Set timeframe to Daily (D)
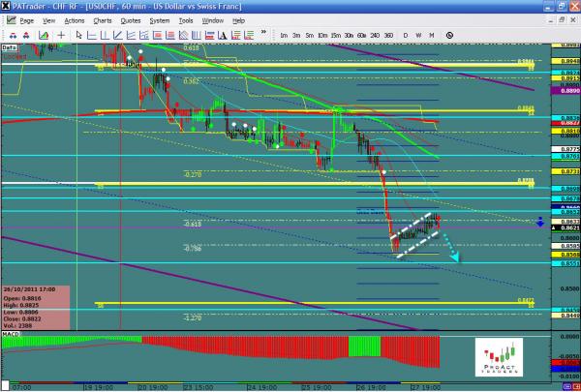Viewport: 581px width, 392px height. click(406, 35)
